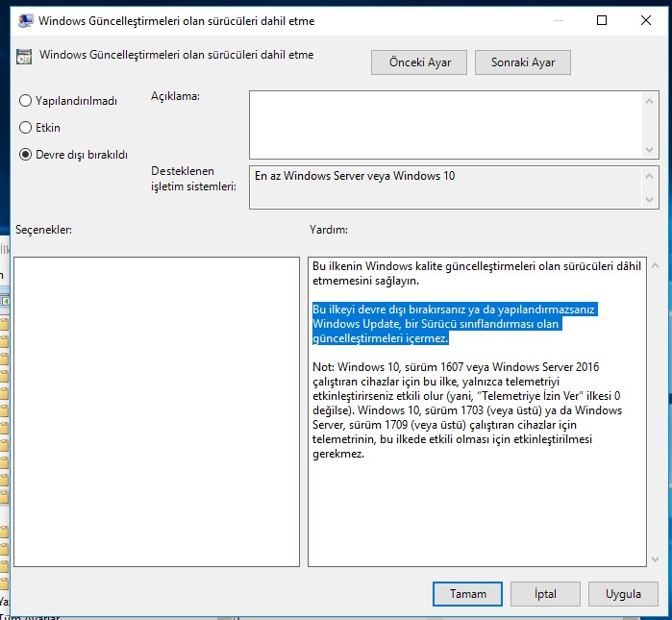The width and height of the screenshot is (672, 620).
Task: Click the Yardım panel scroll up arrow
Action: coord(654,264)
